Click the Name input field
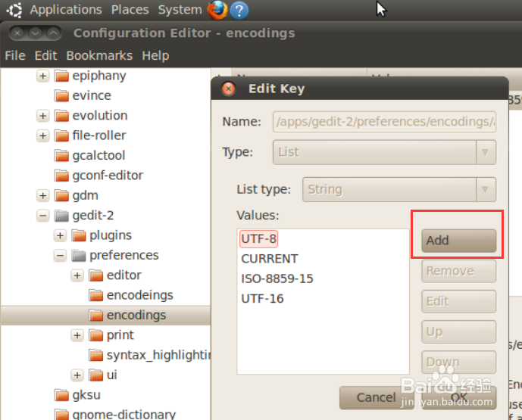This screenshot has height=420, width=522. tap(384, 122)
